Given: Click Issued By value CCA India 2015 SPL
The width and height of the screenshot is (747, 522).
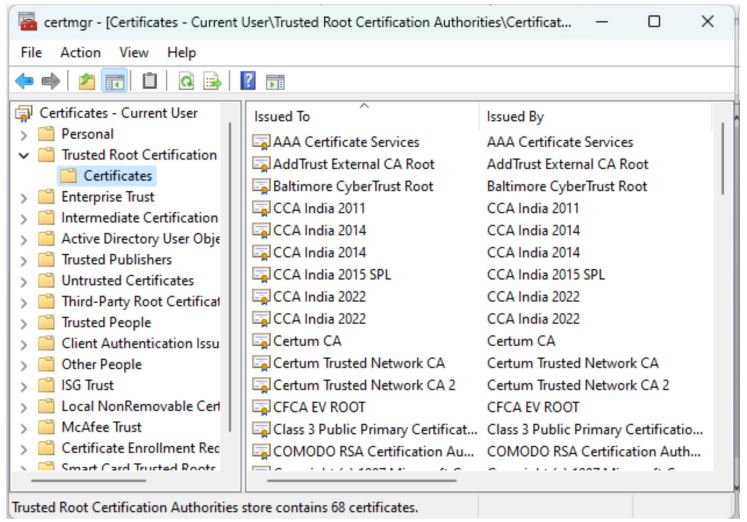Looking at the screenshot, I should 546,274.
